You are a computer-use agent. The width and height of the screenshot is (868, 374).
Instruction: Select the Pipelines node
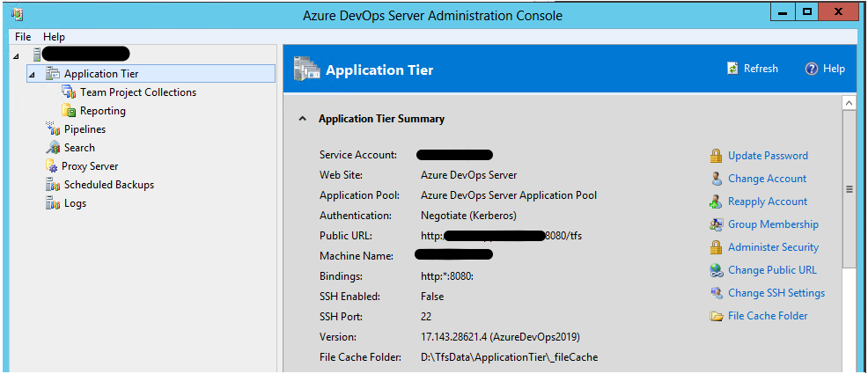(x=85, y=128)
